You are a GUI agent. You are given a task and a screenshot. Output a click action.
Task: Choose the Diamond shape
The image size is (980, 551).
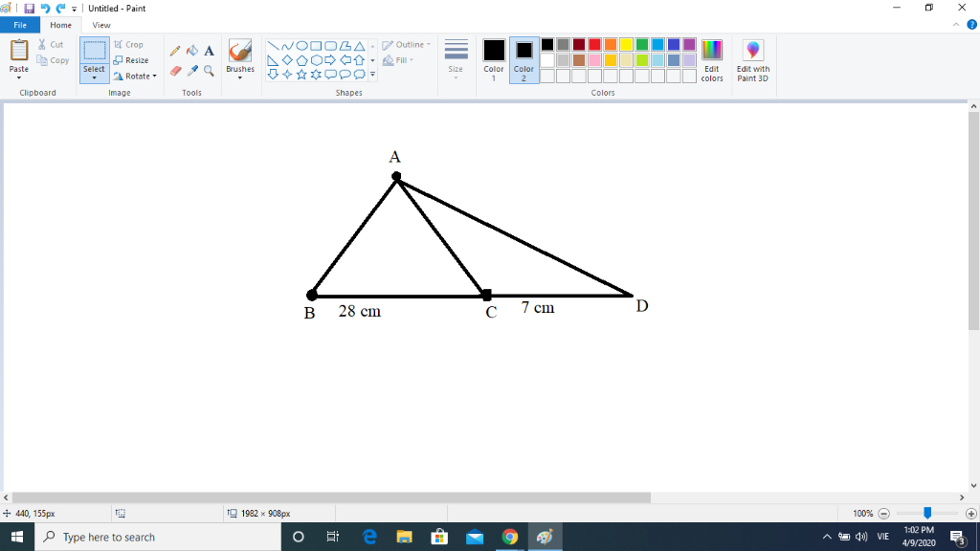point(287,60)
